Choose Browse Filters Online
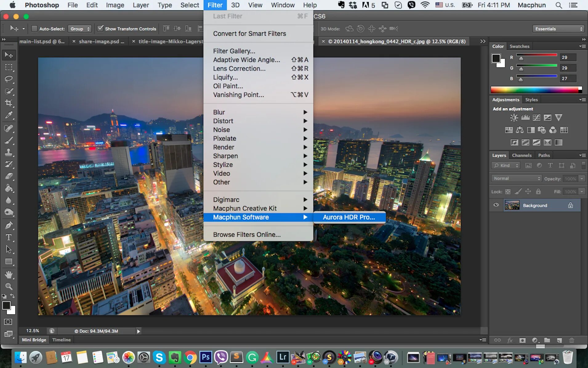This screenshot has height=368, width=588. tap(259, 235)
